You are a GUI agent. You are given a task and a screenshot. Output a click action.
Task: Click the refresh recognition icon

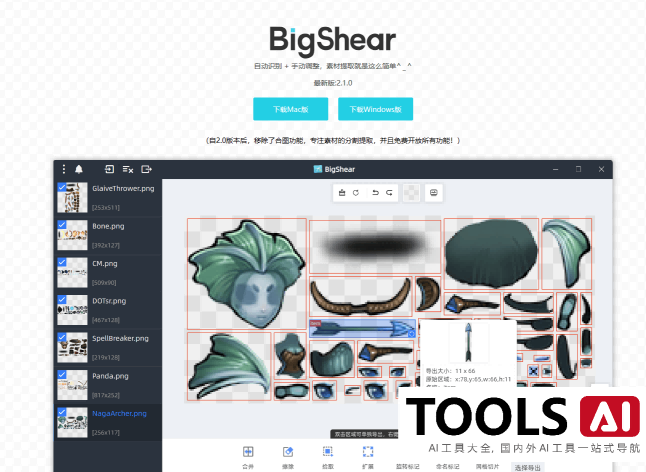(x=356, y=193)
